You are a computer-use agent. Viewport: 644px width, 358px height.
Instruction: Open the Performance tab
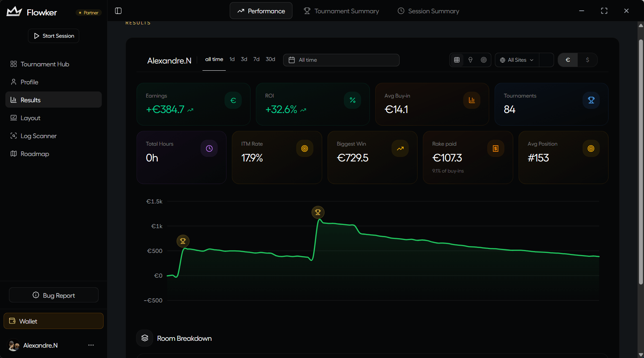click(261, 11)
